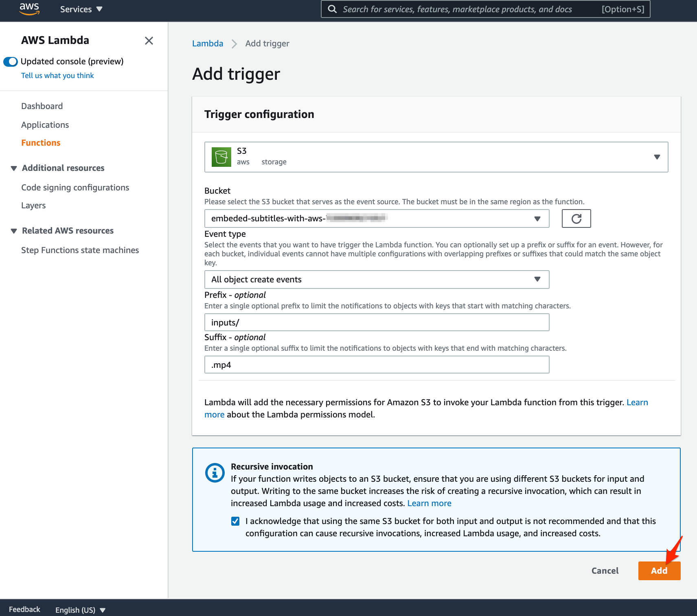Viewport: 697px width, 616px height.
Task: Open Step Functions state machines
Action: point(80,250)
